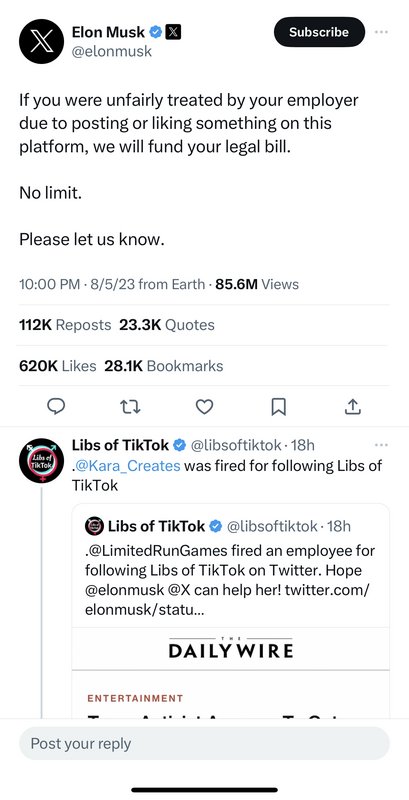Open Libs of TikTok profile avatar
Viewport: 409px width, 800px height.
coord(41,461)
